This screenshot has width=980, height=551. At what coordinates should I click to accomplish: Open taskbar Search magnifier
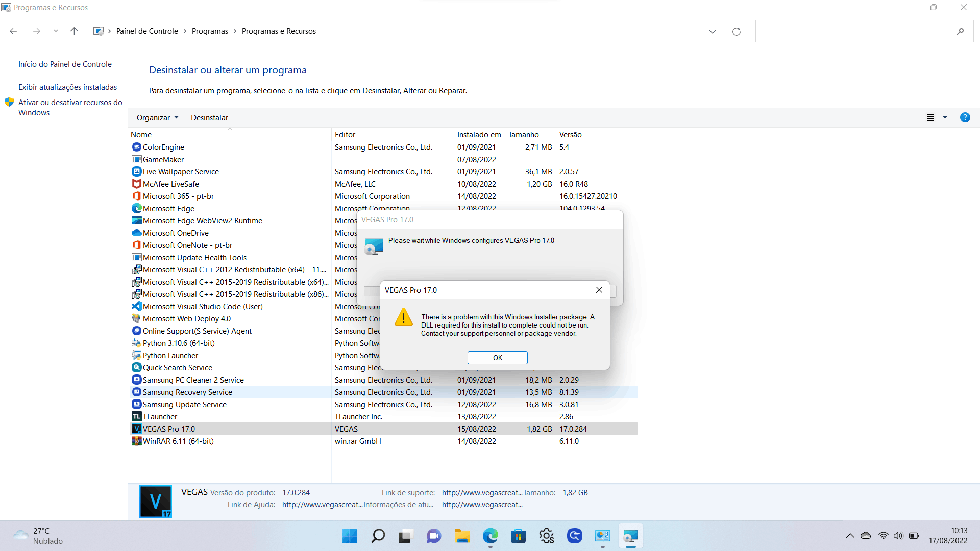pos(378,536)
